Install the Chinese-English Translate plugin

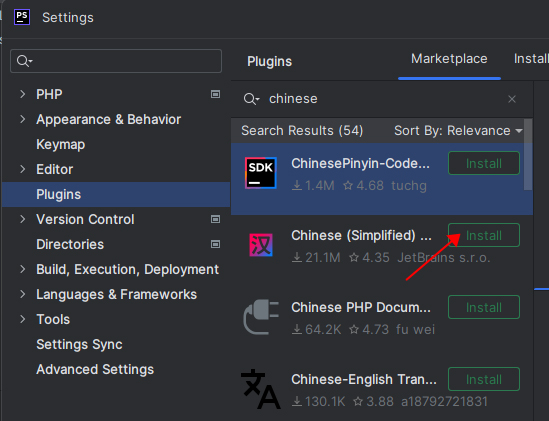tap(484, 379)
